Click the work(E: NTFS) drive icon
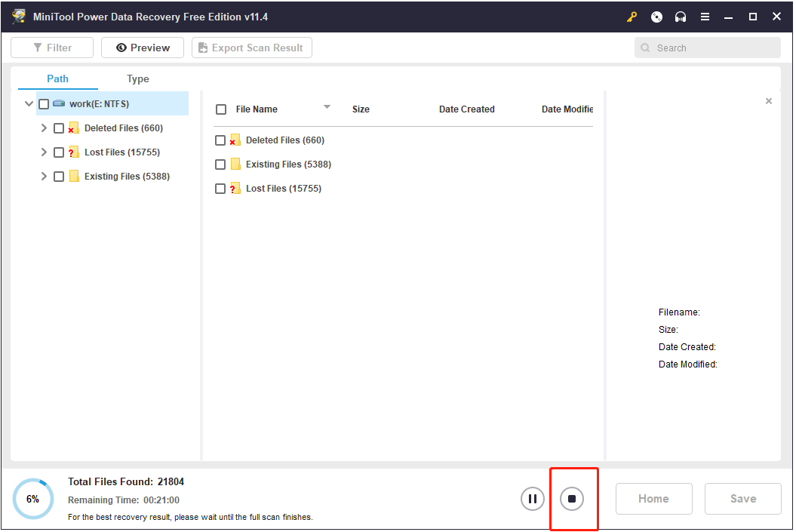 pyautogui.click(x=59, y=103)
